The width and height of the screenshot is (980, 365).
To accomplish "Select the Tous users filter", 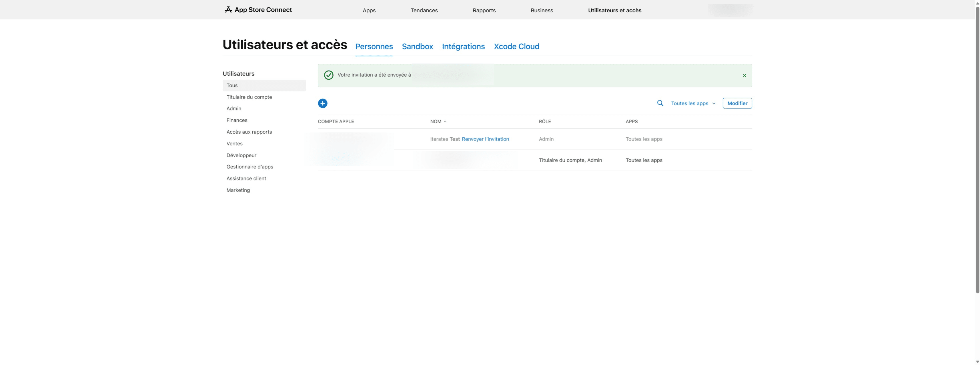I will [264, 86].
